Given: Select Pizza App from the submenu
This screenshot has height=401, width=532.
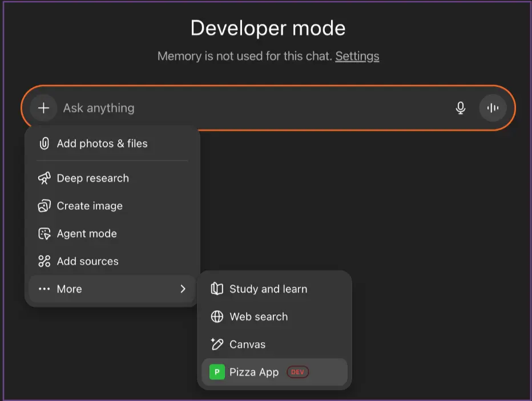Looking at the screenshot, I should coord(253,372).
